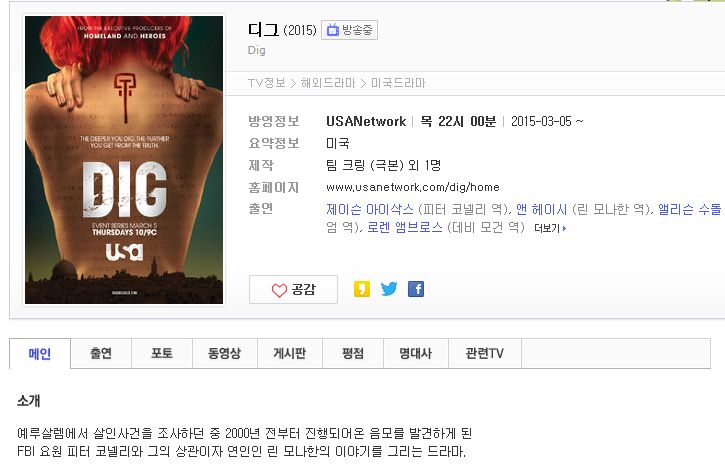Open the 포토 tab
The width and height of the screenshot is (725, 475).
162,354
